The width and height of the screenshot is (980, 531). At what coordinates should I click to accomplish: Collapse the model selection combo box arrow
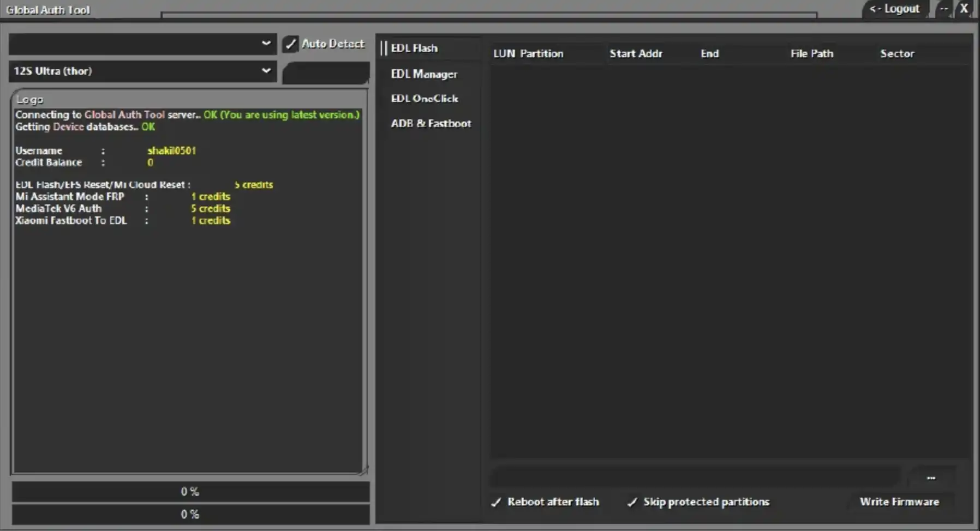coord(266,71)
